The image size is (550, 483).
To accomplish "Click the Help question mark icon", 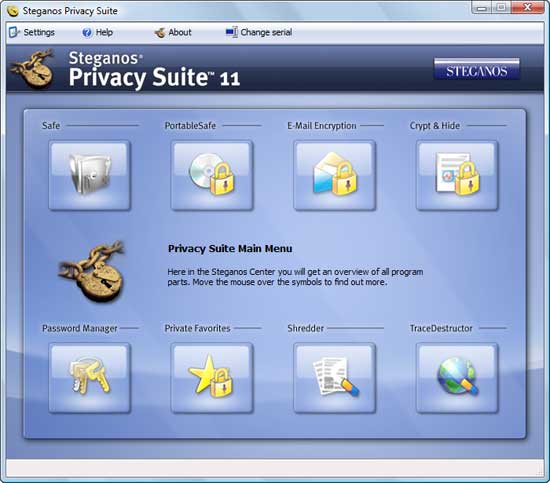I will [x=87, y=33].
